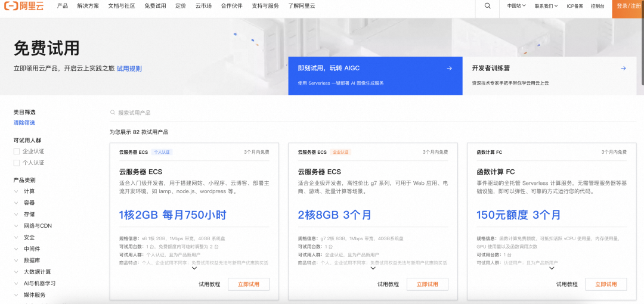The image size is (644, 304).
Task: Expand the AI与机器学习 category
Action: (x=17, y=284)
